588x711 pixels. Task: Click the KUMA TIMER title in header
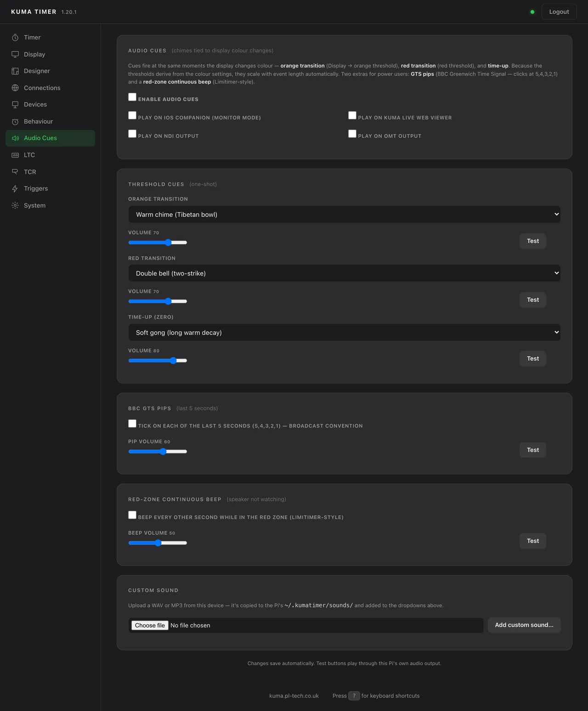point(34,12)
